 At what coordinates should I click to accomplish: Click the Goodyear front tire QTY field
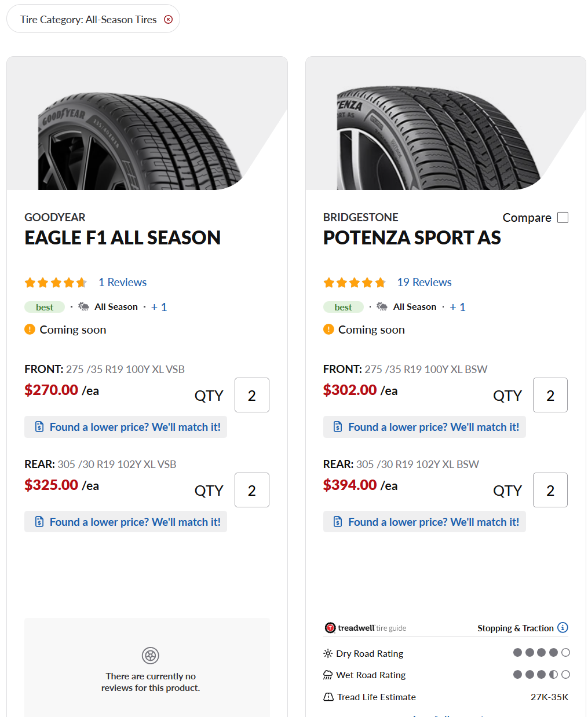(x=252, y=396)
